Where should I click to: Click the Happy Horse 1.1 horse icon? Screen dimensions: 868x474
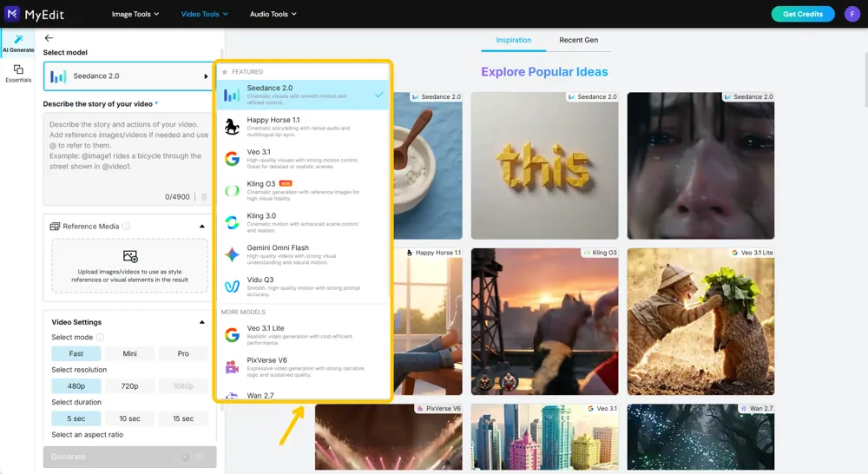pyautogui.click(x=232, y=127)
